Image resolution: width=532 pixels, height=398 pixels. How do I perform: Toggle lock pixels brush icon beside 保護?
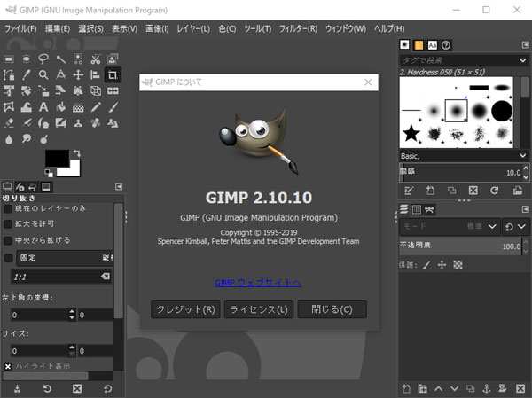point(426,265)
